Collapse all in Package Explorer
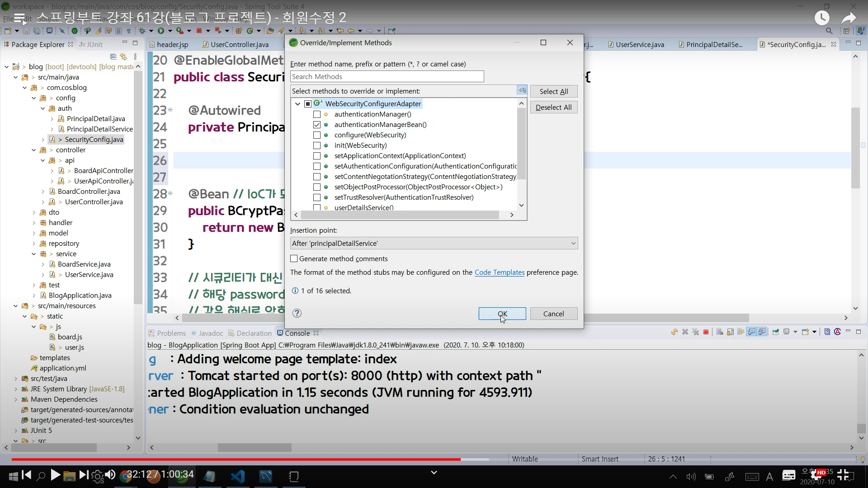868x488 pixels. click(113, 56)
